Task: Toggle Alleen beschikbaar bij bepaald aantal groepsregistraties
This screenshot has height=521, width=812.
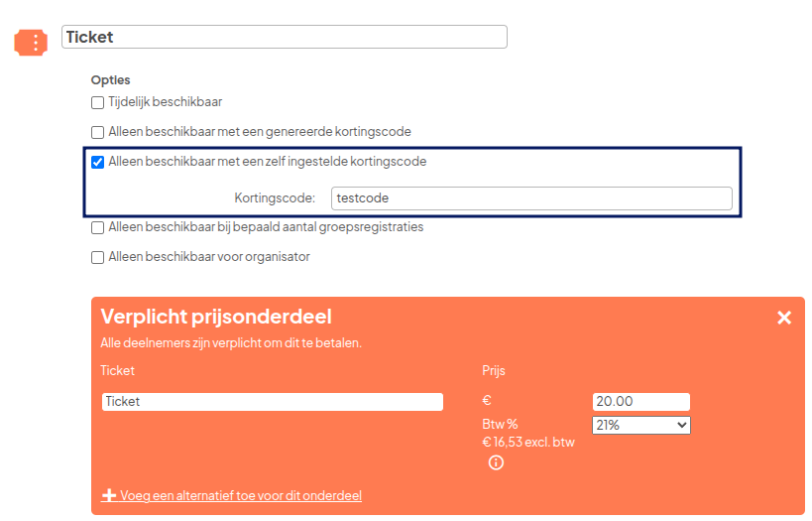Action: tap(97, 227)
